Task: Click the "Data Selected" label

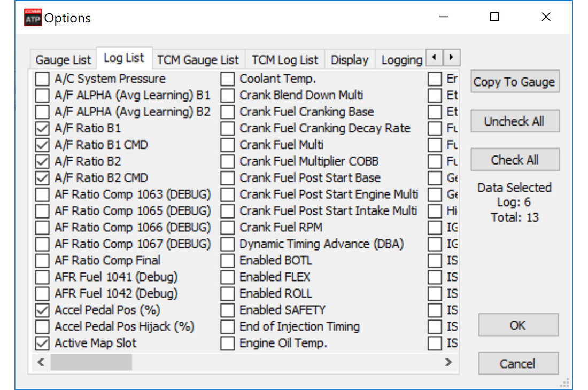Action: [x=514, y=188]
